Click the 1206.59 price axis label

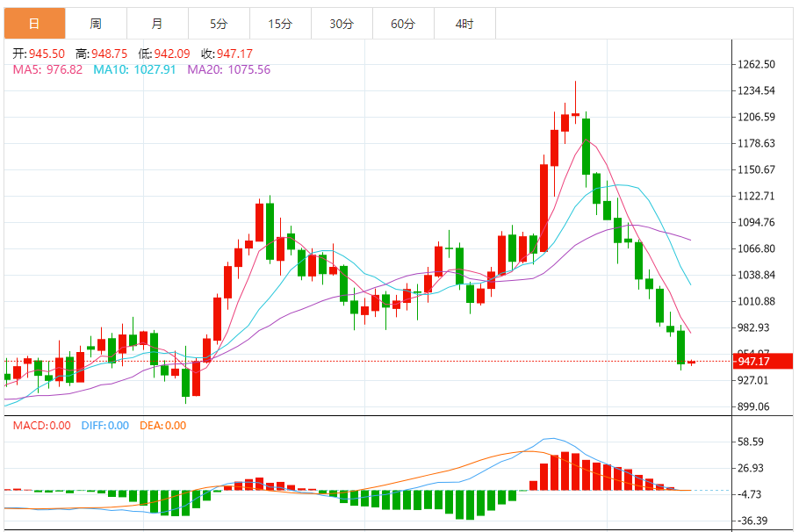[x=756, y=118]
